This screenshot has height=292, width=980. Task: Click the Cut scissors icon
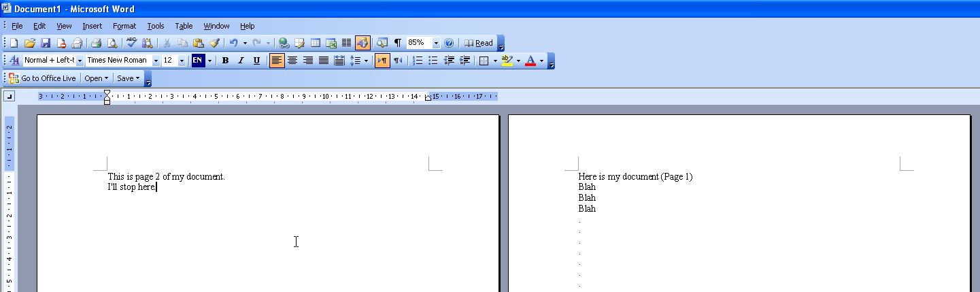167,43
